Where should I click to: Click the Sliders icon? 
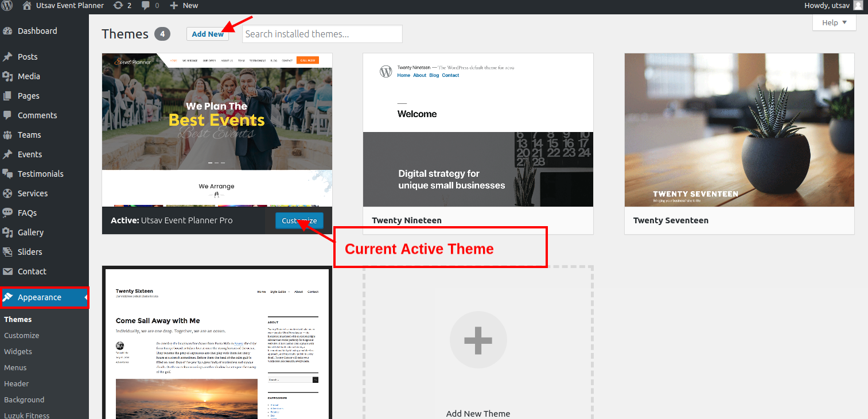[x=7, y=252]
